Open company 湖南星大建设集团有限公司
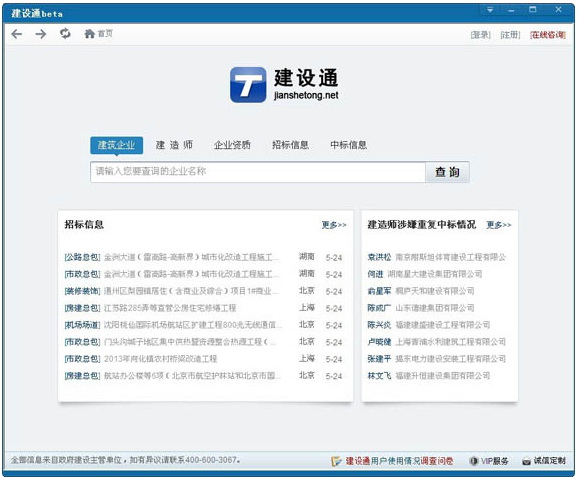The height and width of the screenshot is (478, 577). pos(435,274)
